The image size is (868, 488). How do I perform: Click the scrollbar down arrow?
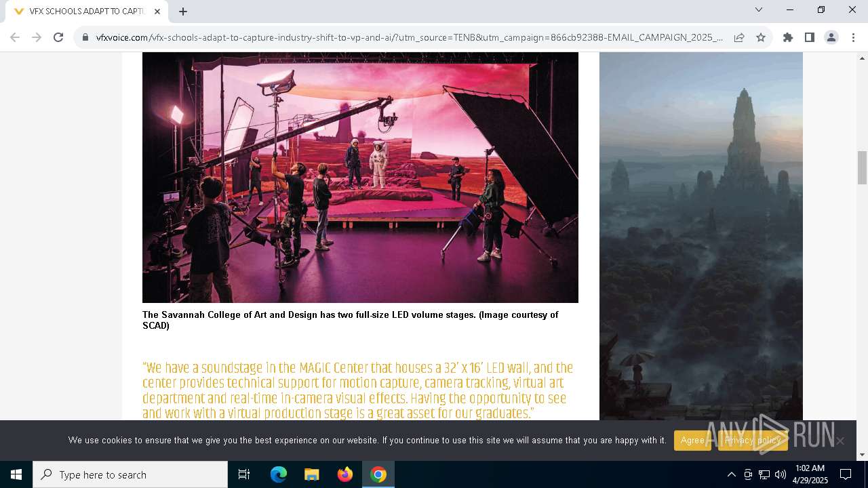[x=862, y=455]
